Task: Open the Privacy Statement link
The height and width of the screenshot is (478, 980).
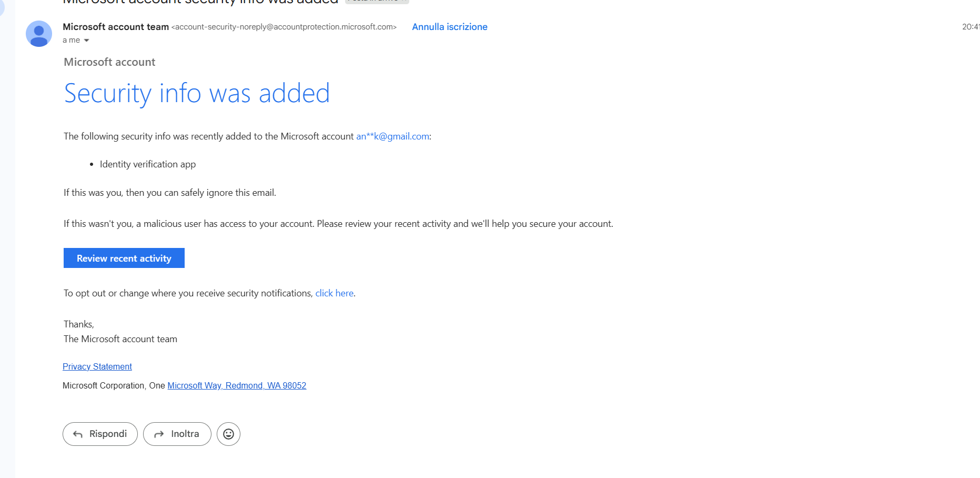Action: 97,366
